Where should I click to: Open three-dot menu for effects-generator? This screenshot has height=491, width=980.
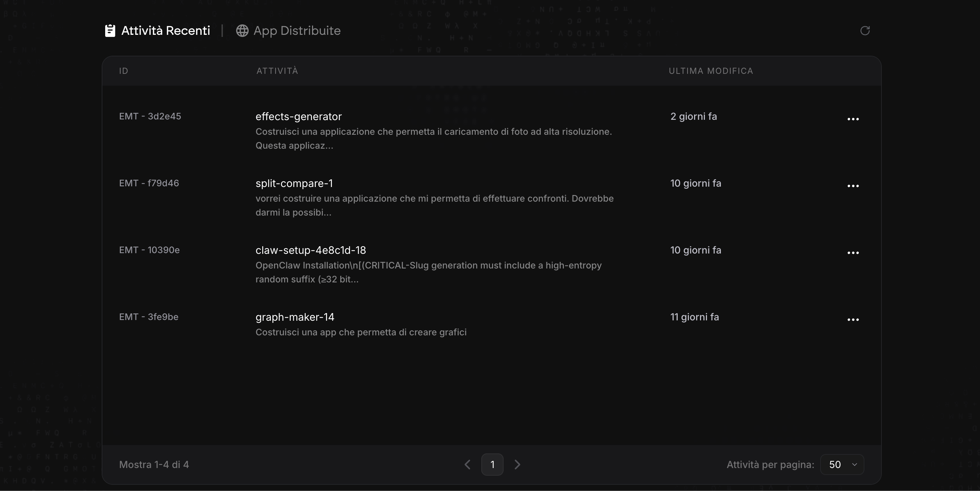(853, 119)
